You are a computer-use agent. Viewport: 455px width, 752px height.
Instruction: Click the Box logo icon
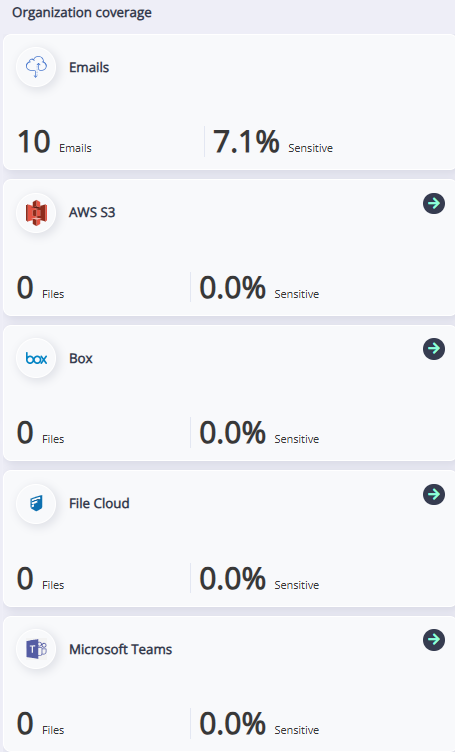point(36,358)
